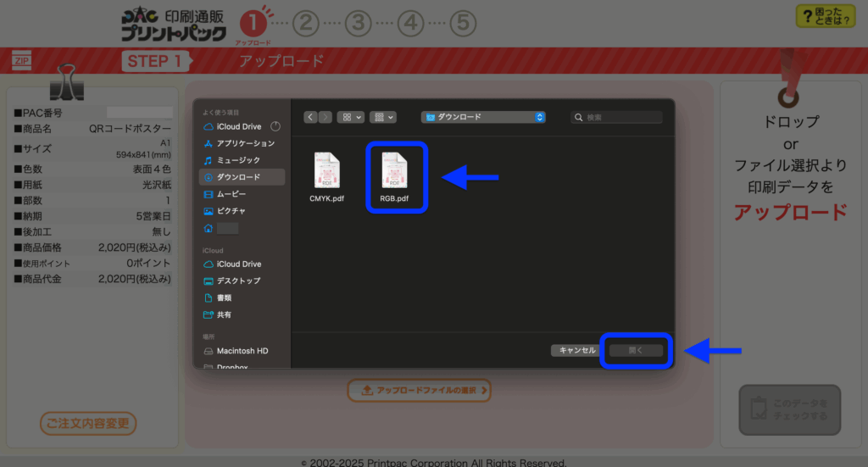868x467 pixels.
Task: Click the iCloud Drive sync status icon
Action: (x=275, y=126)
